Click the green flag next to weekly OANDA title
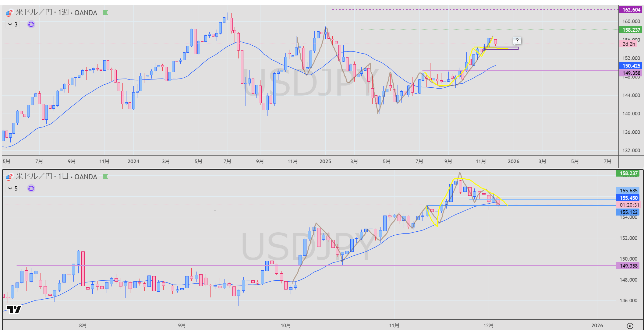Viewport: 644px width, 330px height. [x=105, y=12]
